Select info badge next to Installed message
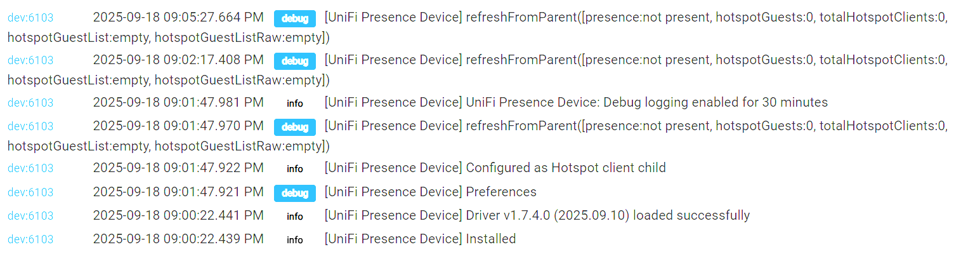Screen dimensions: 980x275 click(x=295, y=240)
